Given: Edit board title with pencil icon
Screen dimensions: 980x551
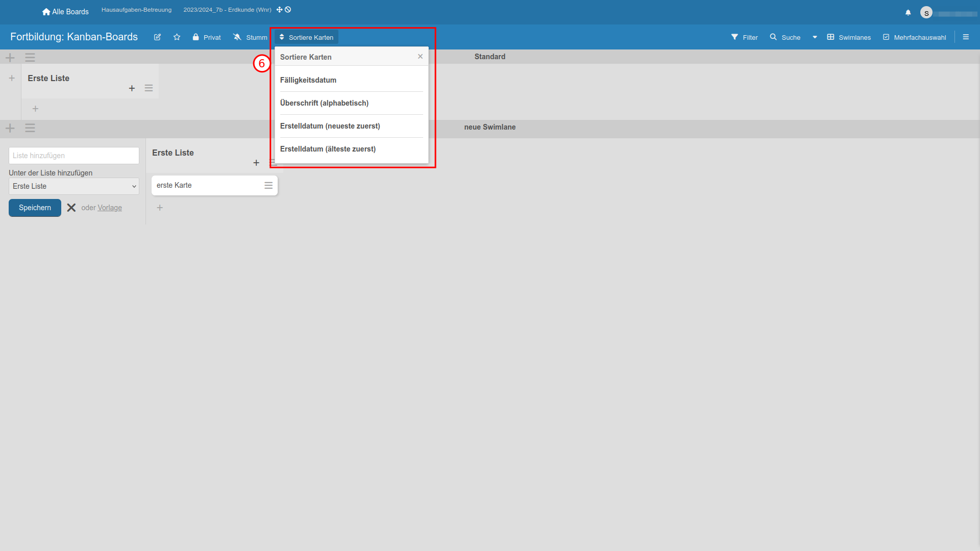Looking at the screenshot, I should point(157,37).
